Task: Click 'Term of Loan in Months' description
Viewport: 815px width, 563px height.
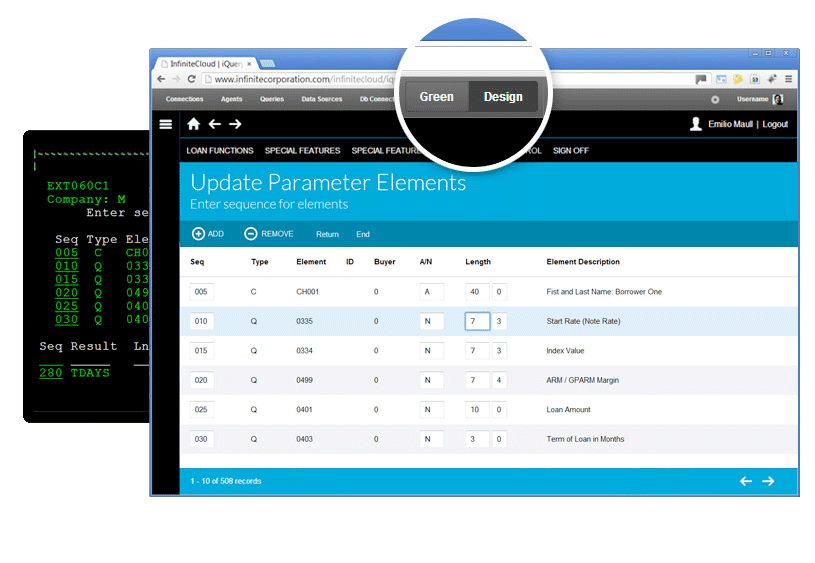Action: tap(585, 439)
